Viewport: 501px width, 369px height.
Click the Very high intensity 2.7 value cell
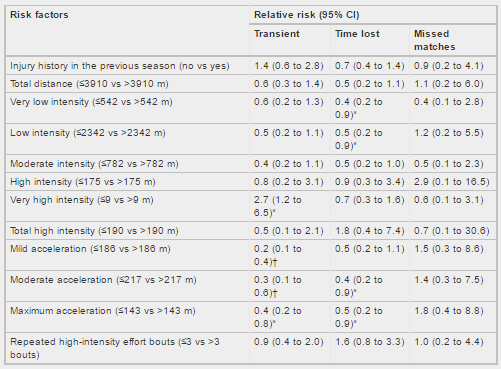(277, 206)
